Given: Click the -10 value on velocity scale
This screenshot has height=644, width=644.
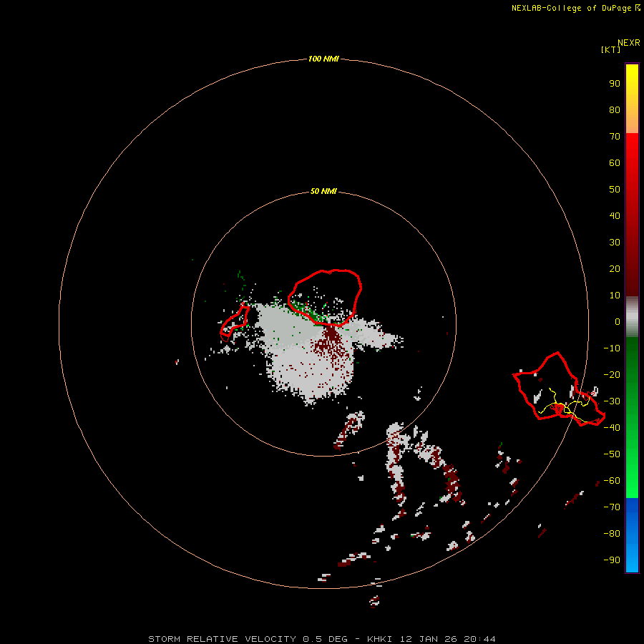Looking at the screenshot, I should (612, 348).
